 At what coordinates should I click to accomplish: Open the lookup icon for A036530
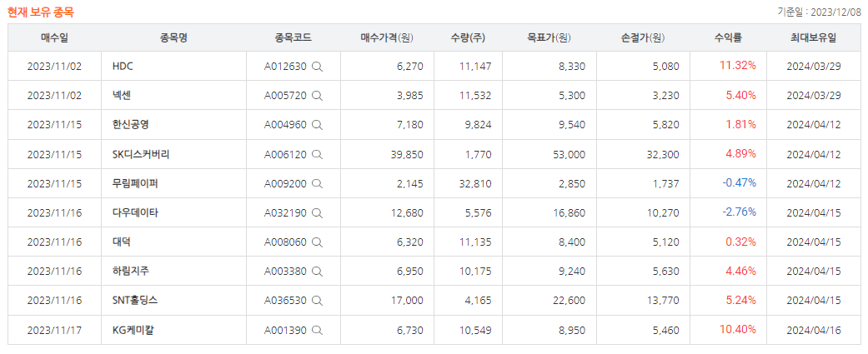point(317,301)
